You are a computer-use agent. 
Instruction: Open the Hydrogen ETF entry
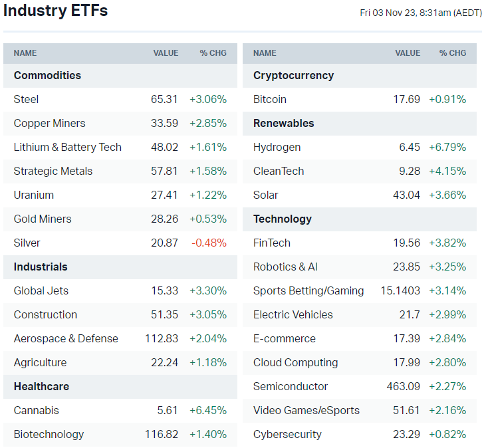pos(277,147)
